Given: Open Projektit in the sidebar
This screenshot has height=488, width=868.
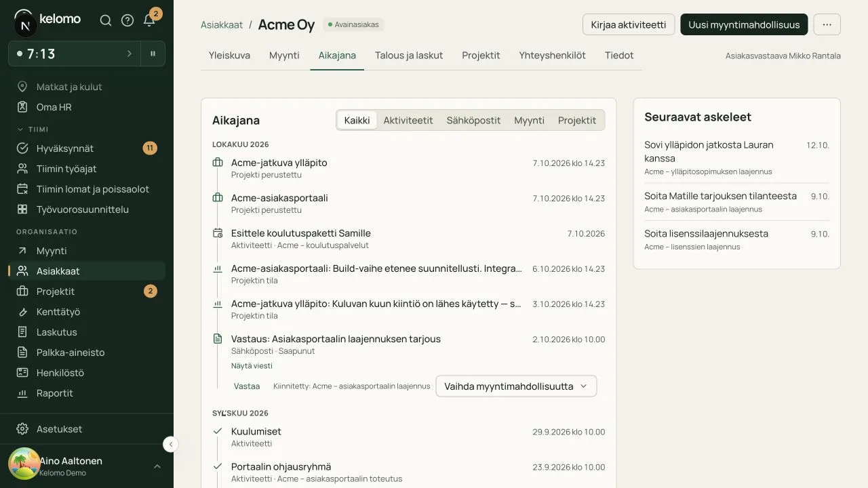Looking at the screenshot, I should (x=87, y=291).
